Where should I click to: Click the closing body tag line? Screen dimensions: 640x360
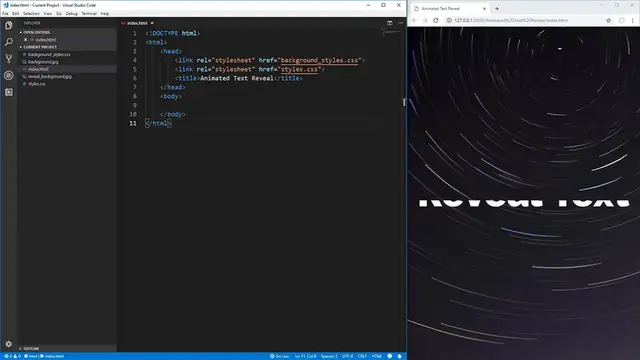[173, 114]
